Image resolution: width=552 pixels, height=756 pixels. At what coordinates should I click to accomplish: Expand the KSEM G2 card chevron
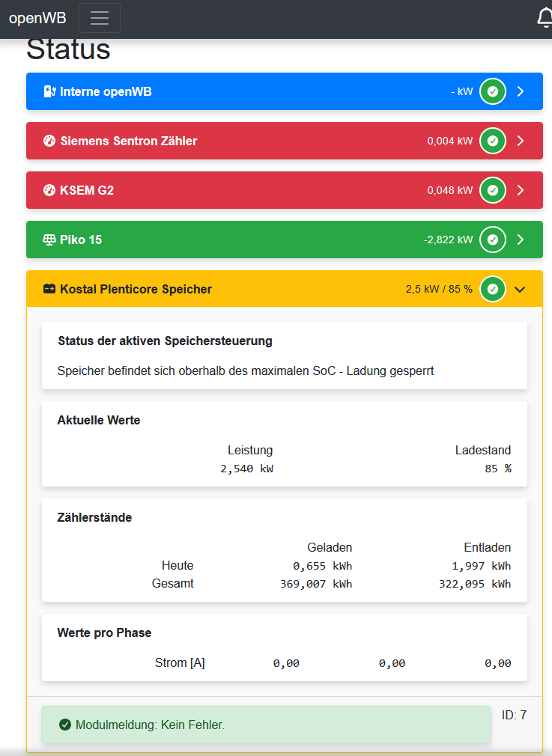(x=521, y=190)
